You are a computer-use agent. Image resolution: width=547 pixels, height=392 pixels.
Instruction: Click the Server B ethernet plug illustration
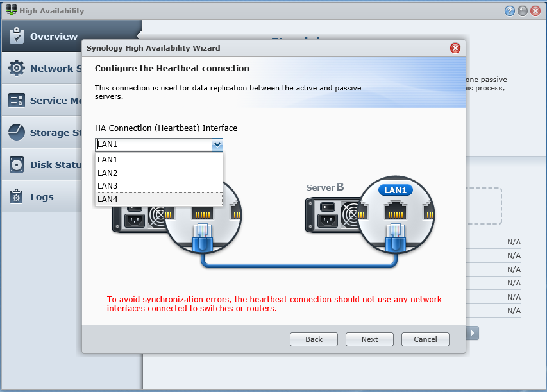[x=395, y=237]
